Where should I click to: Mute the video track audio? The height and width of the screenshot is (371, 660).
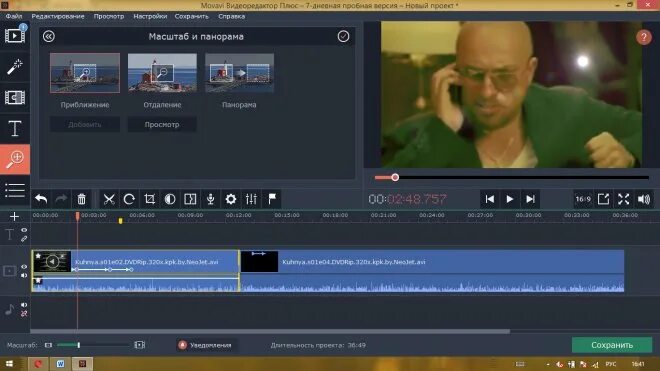(x=24, y=275)
